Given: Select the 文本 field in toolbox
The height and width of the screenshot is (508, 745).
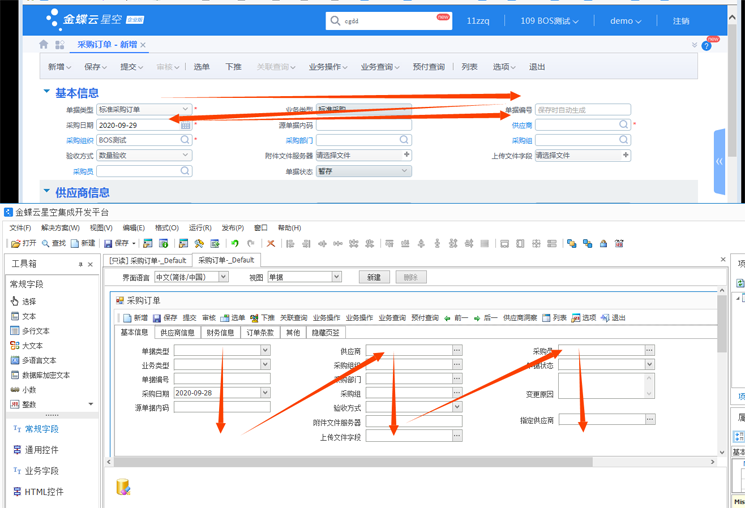Looking at the screenshot, I should click(24, 316).
